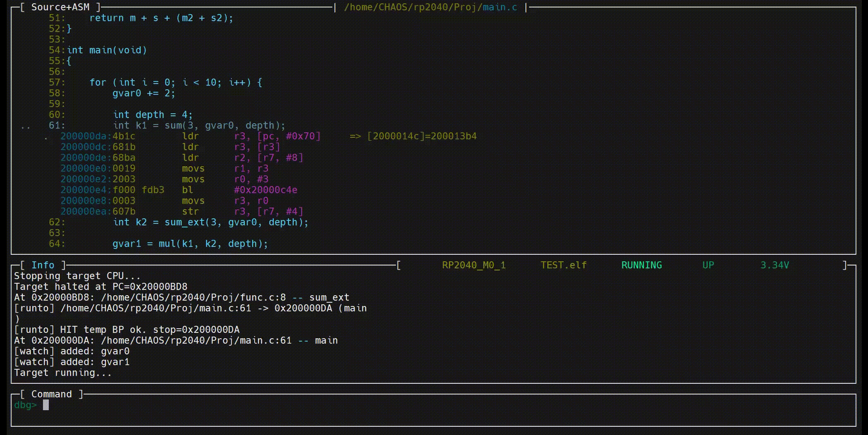Click the branch target address #0x20000c4e

point(265,190)
